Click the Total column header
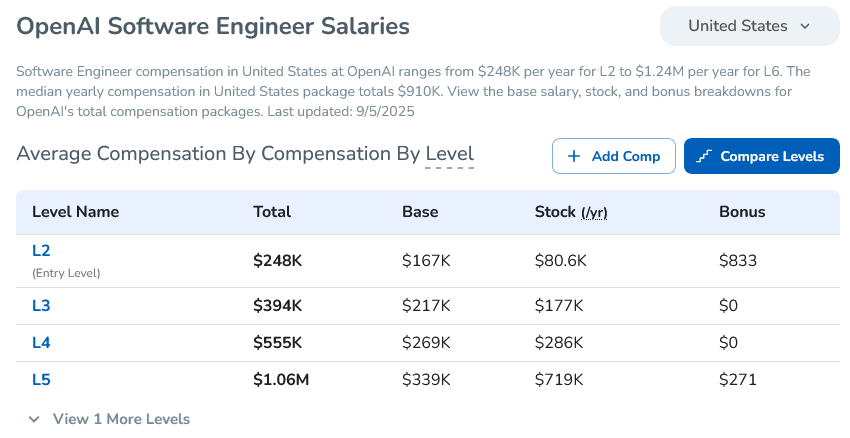 click(272, 212)
